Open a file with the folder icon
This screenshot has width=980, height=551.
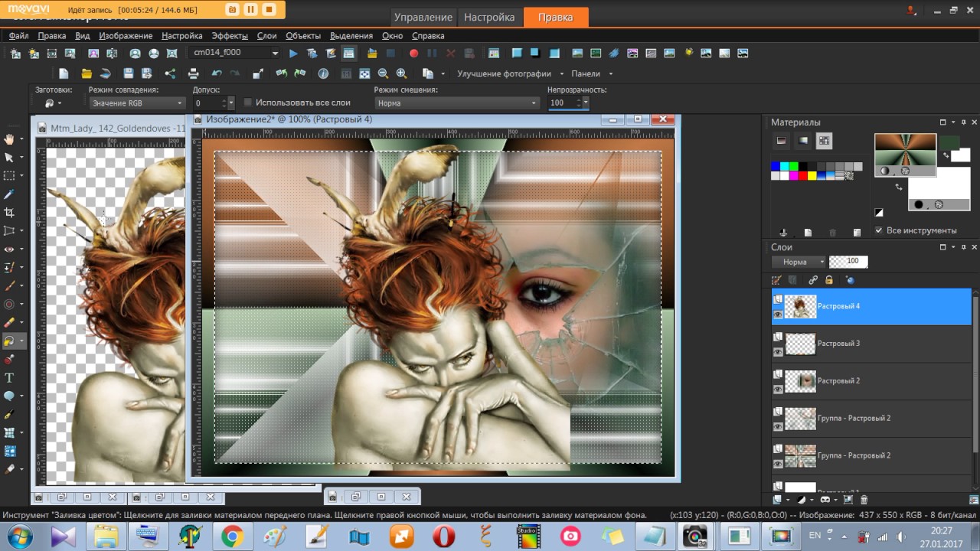click(87, 73)
